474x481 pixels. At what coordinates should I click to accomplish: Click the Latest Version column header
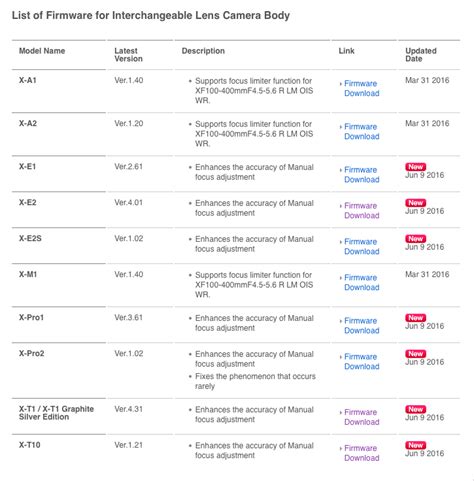pyautogui.click(x=128, y=55)
